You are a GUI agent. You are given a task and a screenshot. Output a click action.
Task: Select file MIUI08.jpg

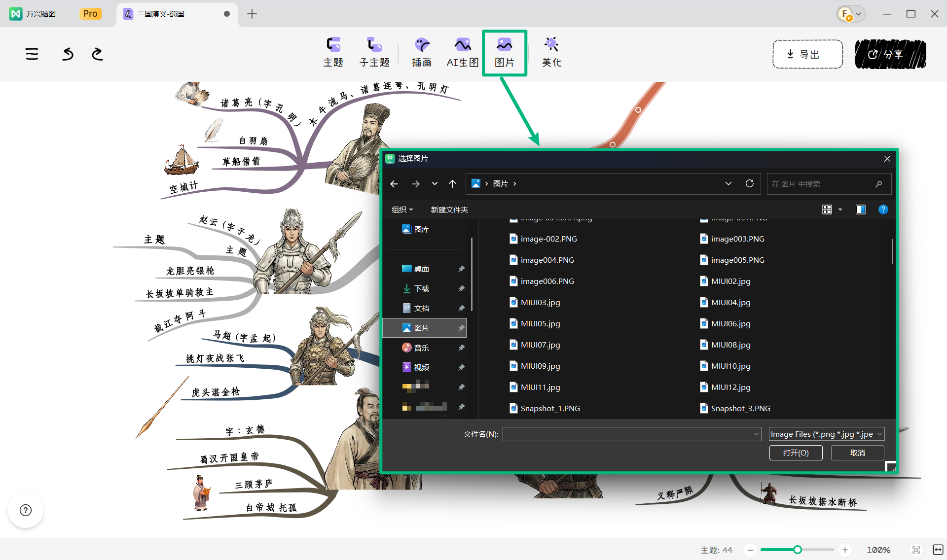726,345
